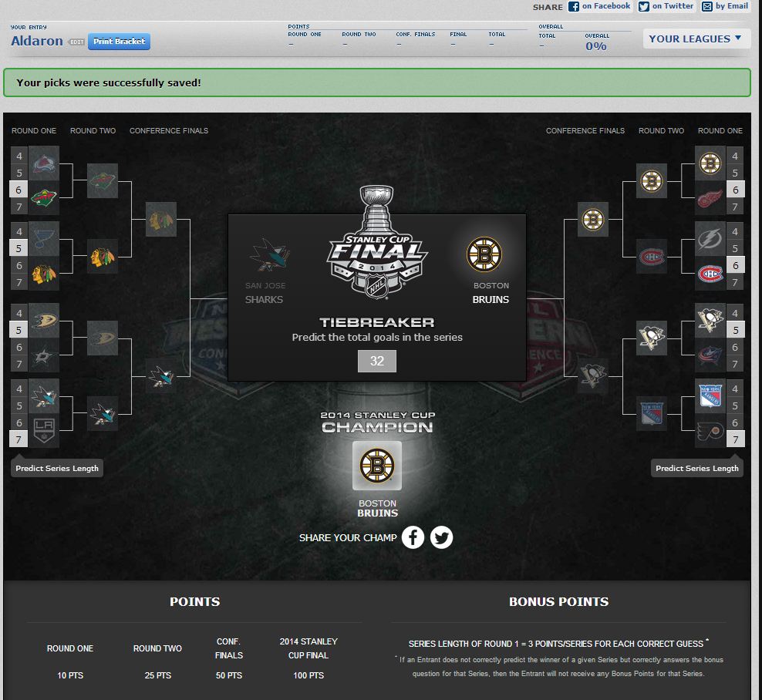Set Blues vs Blackhawks series to 5 games
The height and width of the screenshot is (700, 762).
click(19, 247)
